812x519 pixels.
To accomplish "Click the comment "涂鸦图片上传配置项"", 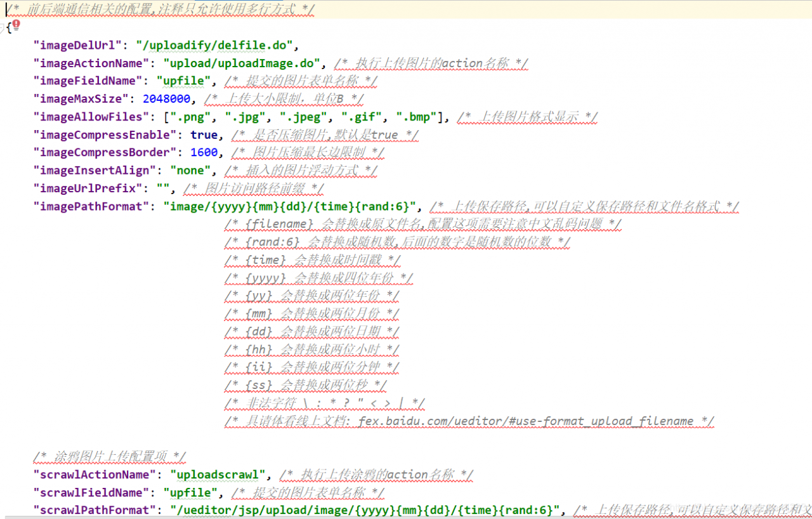I will point(110,456).
